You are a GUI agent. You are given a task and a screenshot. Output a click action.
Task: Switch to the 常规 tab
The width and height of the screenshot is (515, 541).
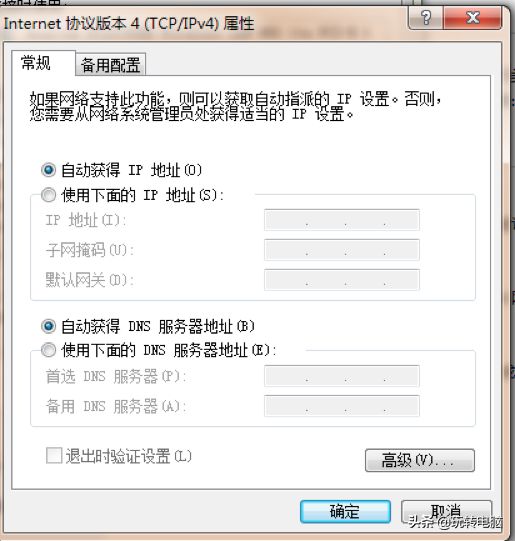pos(36,63)
